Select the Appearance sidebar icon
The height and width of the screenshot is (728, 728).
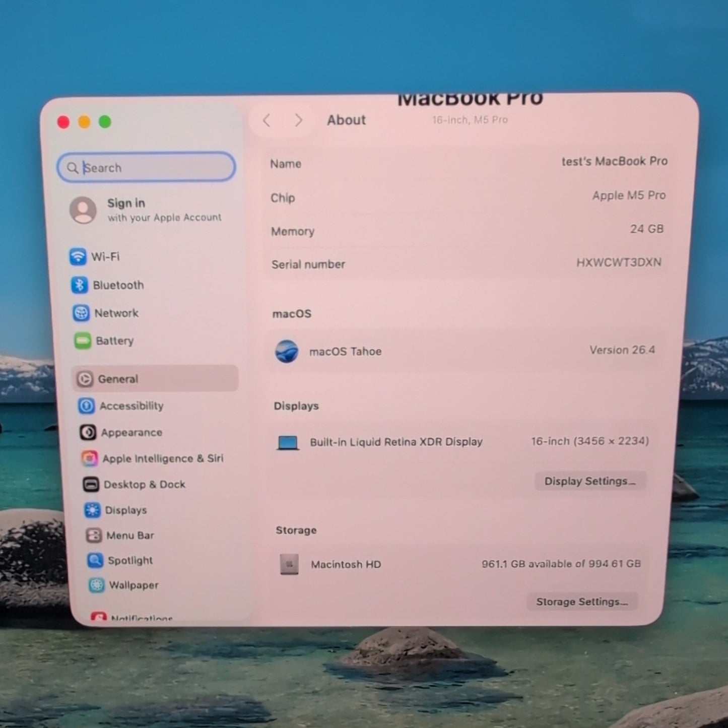(88, 432)
